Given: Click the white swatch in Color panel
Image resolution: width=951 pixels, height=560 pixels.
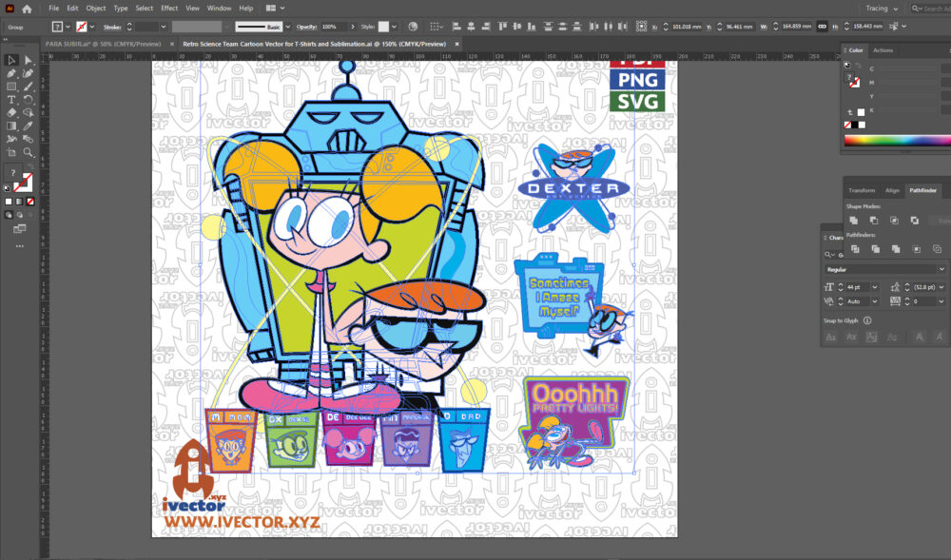Looking at the screenshot, I should point(862,126).
